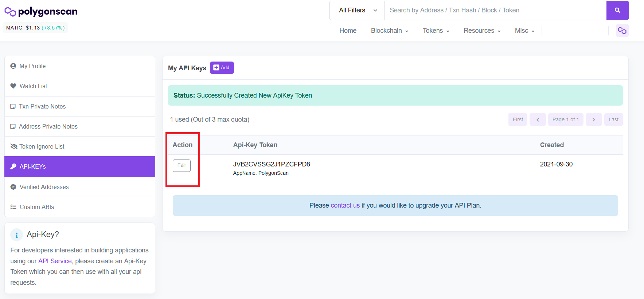This screenshot has width=644, height=299.
Task: Go to the Home menu item
Action: [x=348, y=31]
